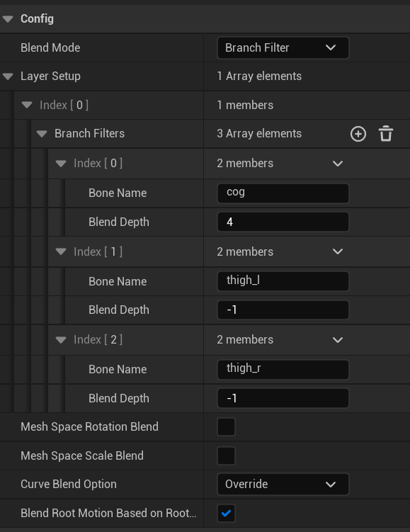
Task: Edit Bone Name field containing thigh_l
Action: 283,281
